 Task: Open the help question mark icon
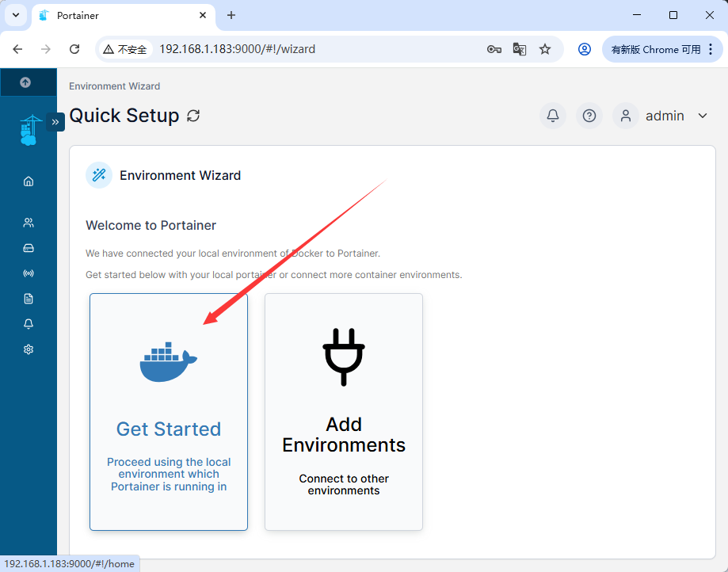589,116
